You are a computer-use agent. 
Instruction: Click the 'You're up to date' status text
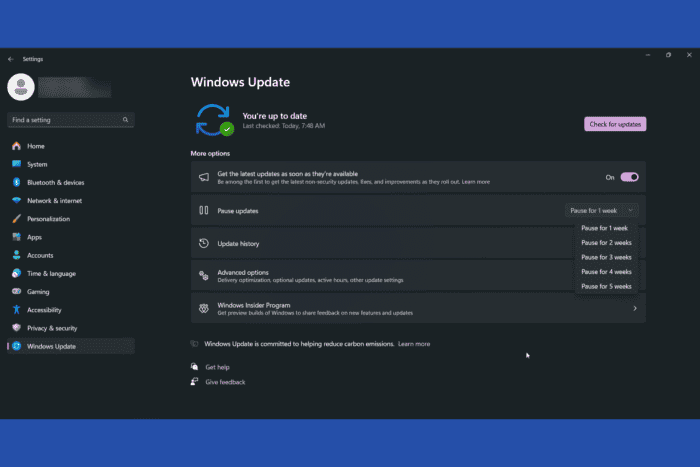[275, 116]
